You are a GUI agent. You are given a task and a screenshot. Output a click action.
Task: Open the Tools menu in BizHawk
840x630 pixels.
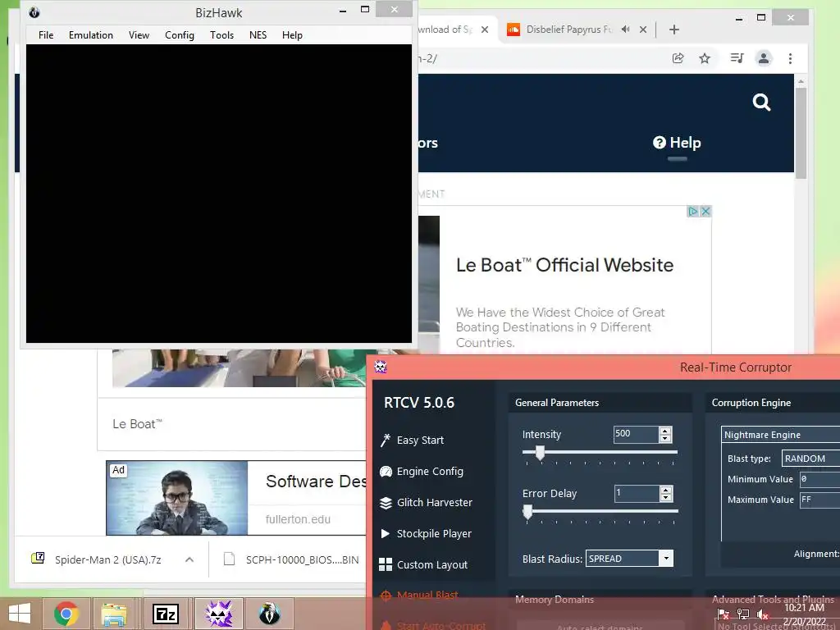221,34
